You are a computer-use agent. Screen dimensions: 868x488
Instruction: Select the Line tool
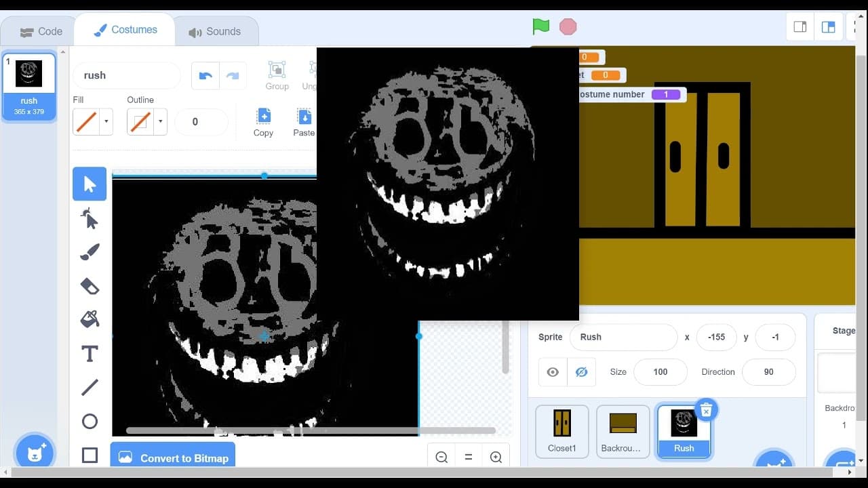pyautogui.click(x=90, y=388)
